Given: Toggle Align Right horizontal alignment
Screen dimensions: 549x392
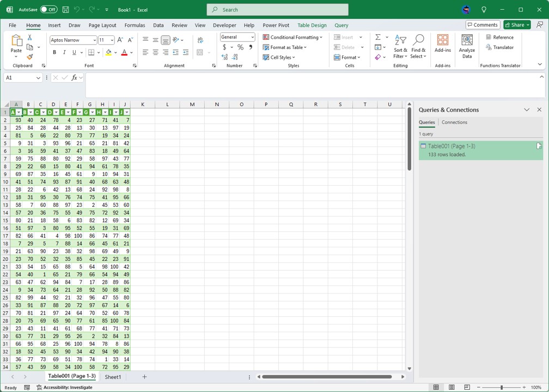Looking at the screenshot, I should [166, 52].
